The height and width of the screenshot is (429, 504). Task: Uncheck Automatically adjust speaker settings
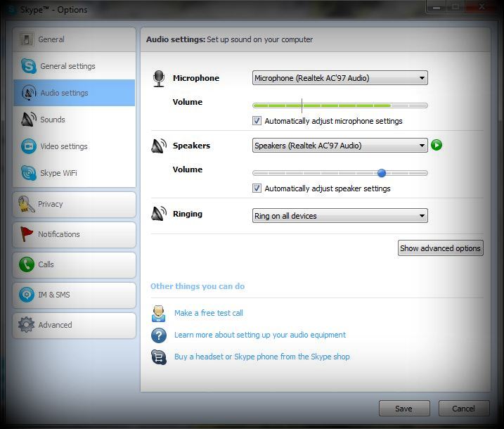coord(257,188)
